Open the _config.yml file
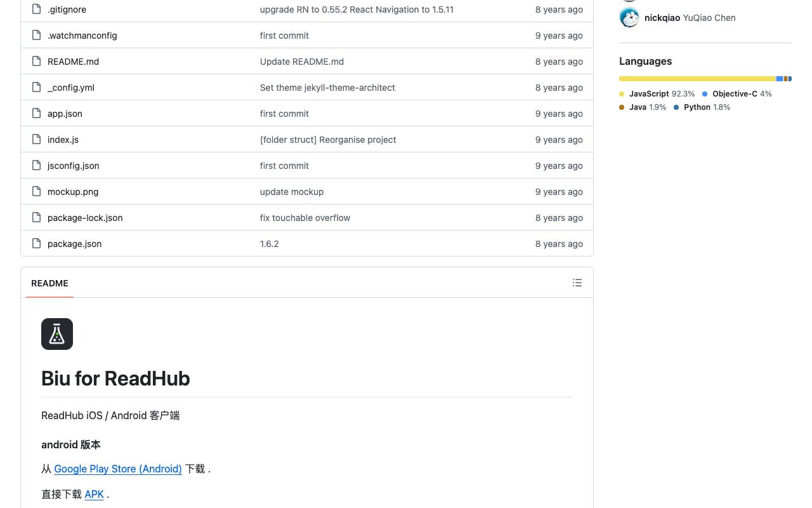Image resolution: width=812 pixels, height=508 pixels. tap(71, 88)
